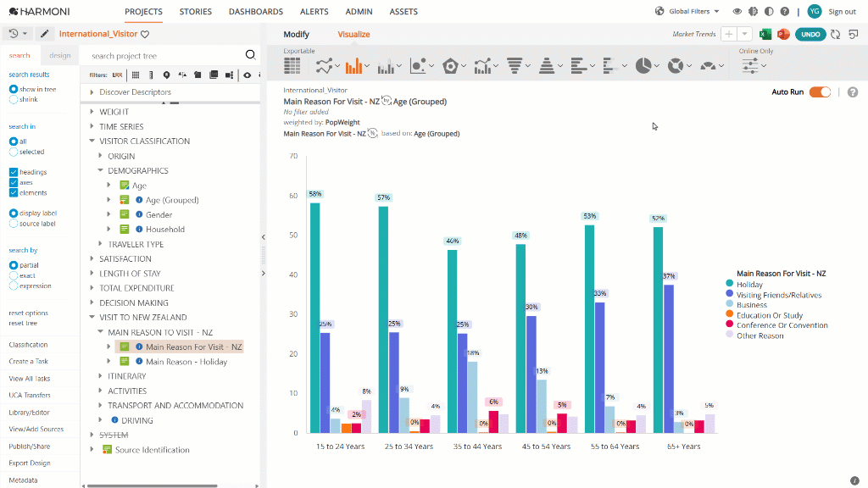Click the map pin filter icon
Image resolution: width=868 pixels, height=488 pixels.
point(167,75)
